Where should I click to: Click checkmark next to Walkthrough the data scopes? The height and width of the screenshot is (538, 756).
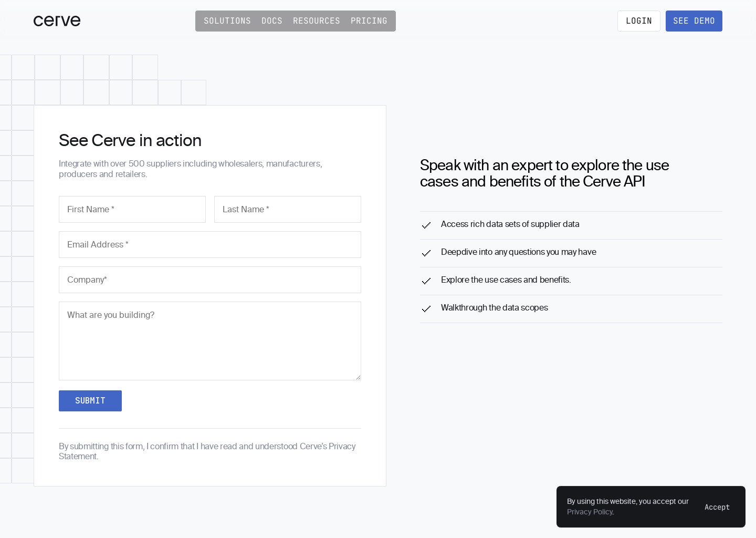(426, 309)
